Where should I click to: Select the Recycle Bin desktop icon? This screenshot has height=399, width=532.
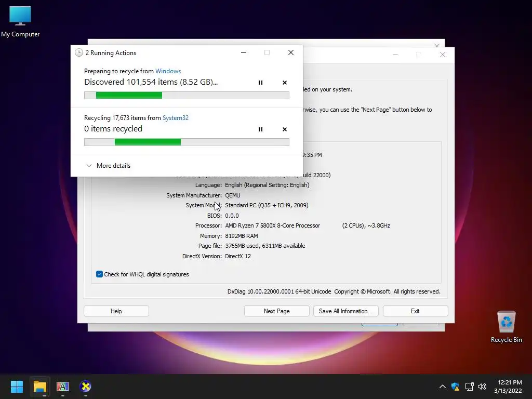tap(506, 327)
